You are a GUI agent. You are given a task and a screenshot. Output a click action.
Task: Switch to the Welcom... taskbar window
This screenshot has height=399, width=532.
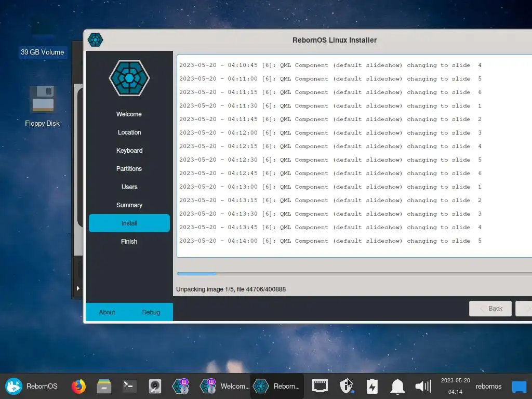tap(224, 386)
